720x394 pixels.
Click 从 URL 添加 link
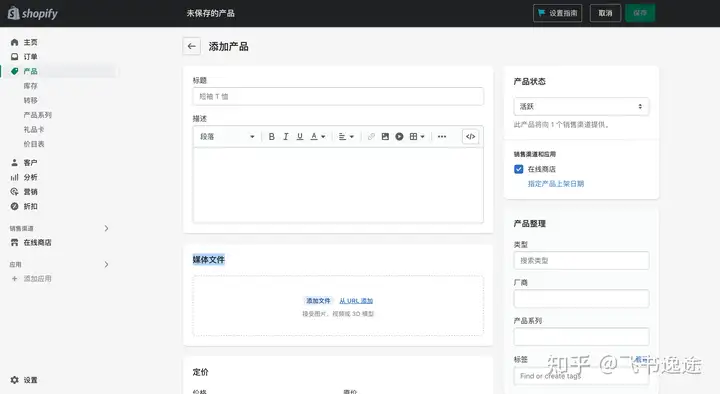[356, 301]
